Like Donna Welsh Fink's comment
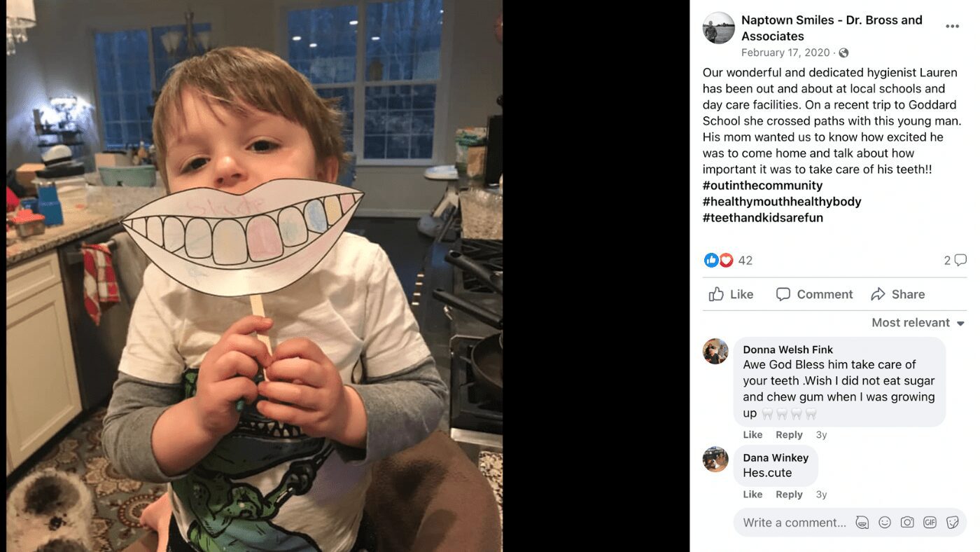This screenshot has width=980, height=552. click(752, 435)
